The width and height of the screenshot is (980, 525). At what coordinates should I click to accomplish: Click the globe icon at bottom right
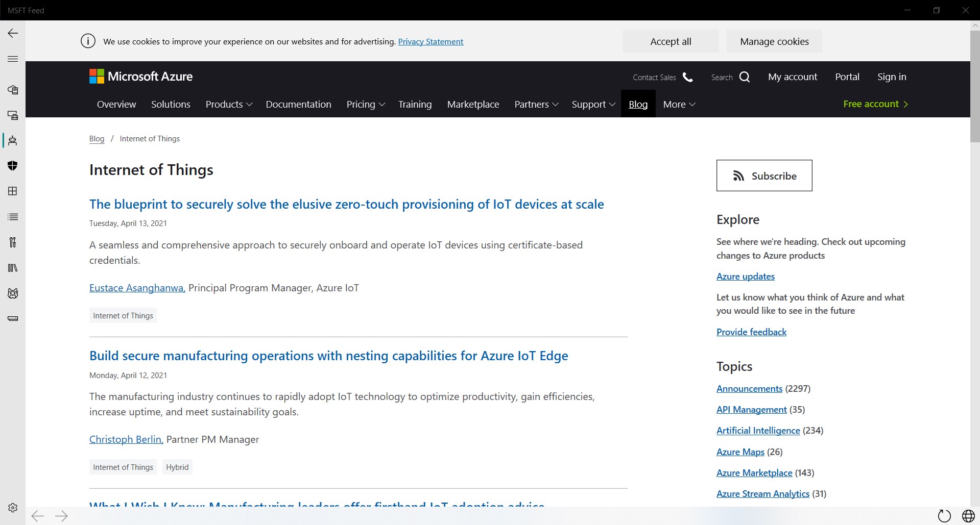(968, 516)
